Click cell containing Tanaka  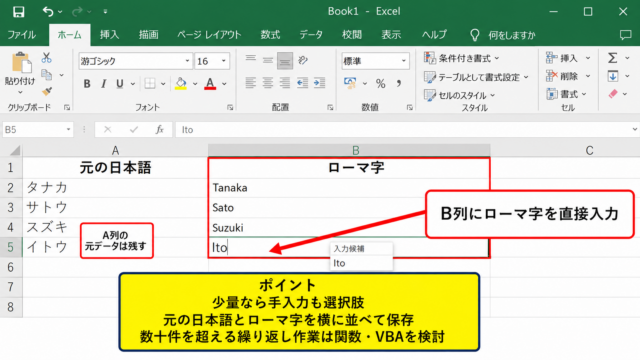[x=349, y=188]
